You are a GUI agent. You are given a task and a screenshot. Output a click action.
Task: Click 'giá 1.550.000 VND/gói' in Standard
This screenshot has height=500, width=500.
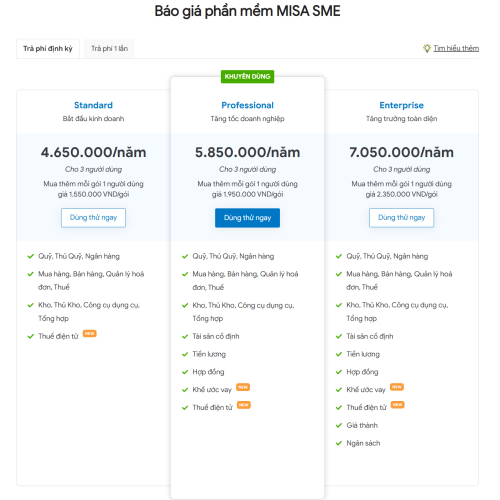93,194
